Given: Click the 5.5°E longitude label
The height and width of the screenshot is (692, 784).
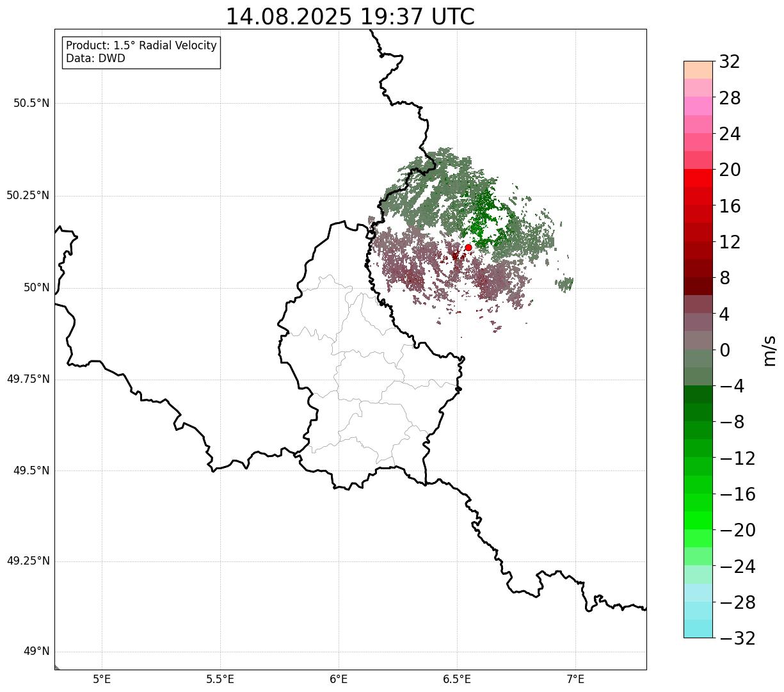Looking at the screenshot, I should pyautogui.click(x=220, y=679).
